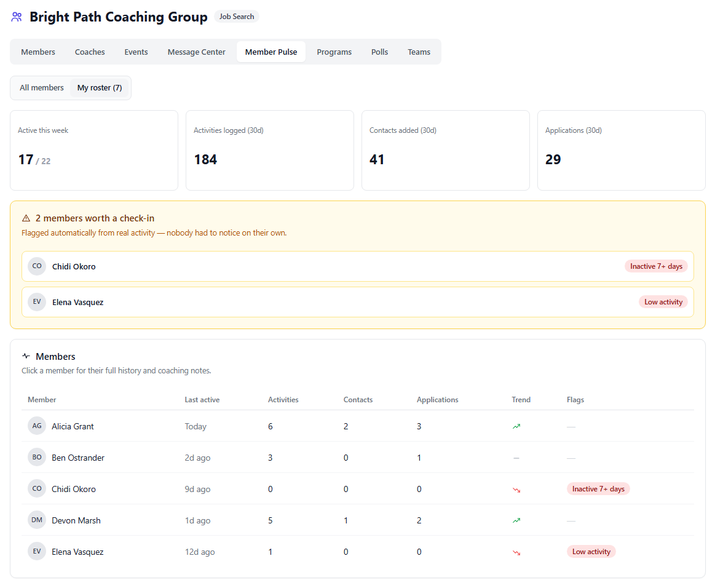Click Inactive 7+ days badge in check-in alert
715x588 pixels.
pyautogui.click(x=656, y=266)
